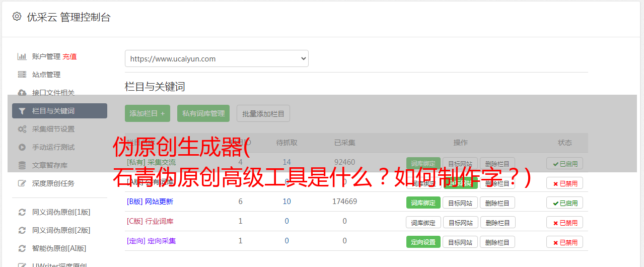Click the server icon for 站点管理
644x267 pixels.
[x=22, y=75]
